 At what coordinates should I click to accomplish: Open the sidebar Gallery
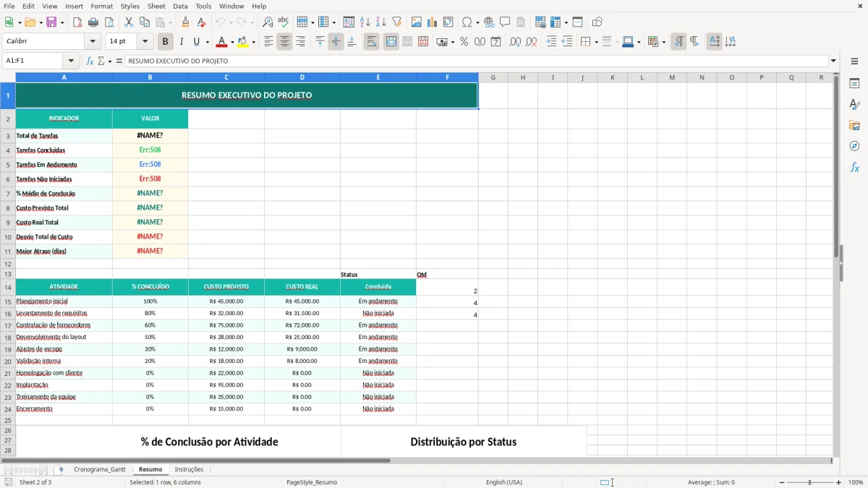(x=854, y=125)
